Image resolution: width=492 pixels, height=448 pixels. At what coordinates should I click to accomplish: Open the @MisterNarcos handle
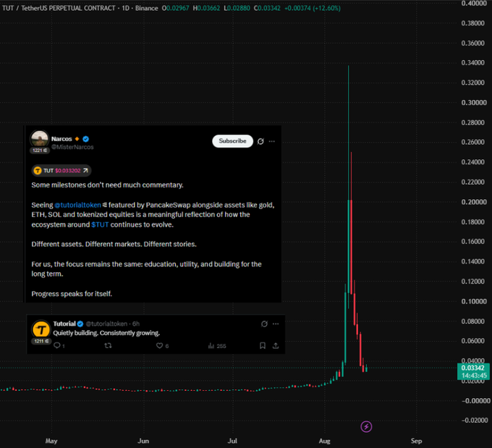[72, 147]
